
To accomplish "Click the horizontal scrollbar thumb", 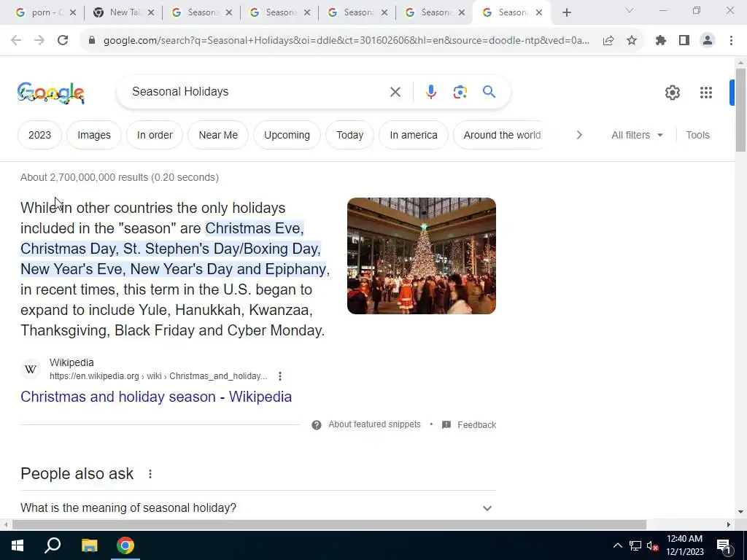I will [x=329, y=525].
